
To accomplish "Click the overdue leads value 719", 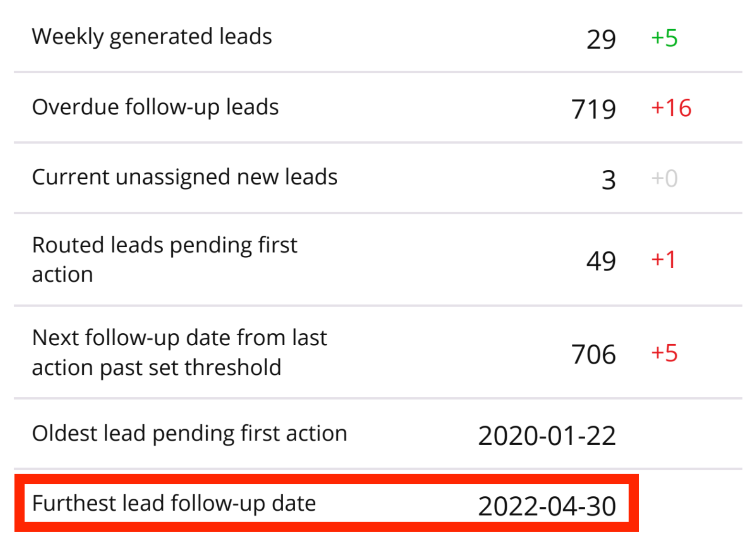I will pyautogui.click(x=593, y=109).
